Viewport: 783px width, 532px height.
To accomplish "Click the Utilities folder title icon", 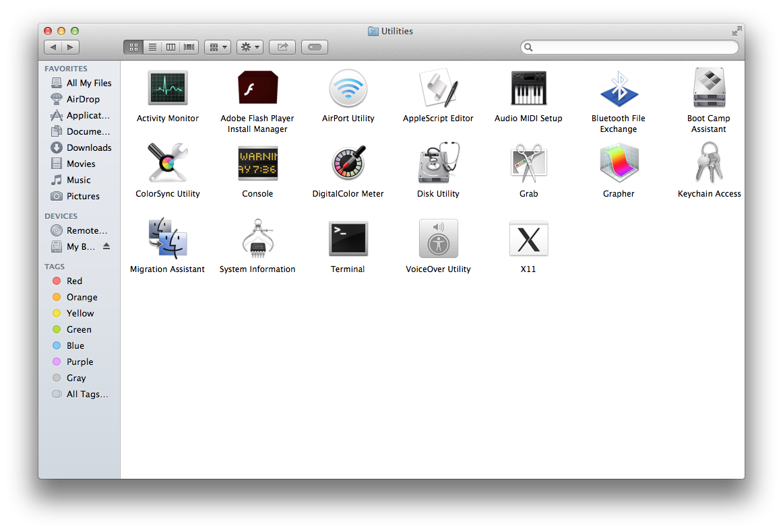I will [373, 31].
